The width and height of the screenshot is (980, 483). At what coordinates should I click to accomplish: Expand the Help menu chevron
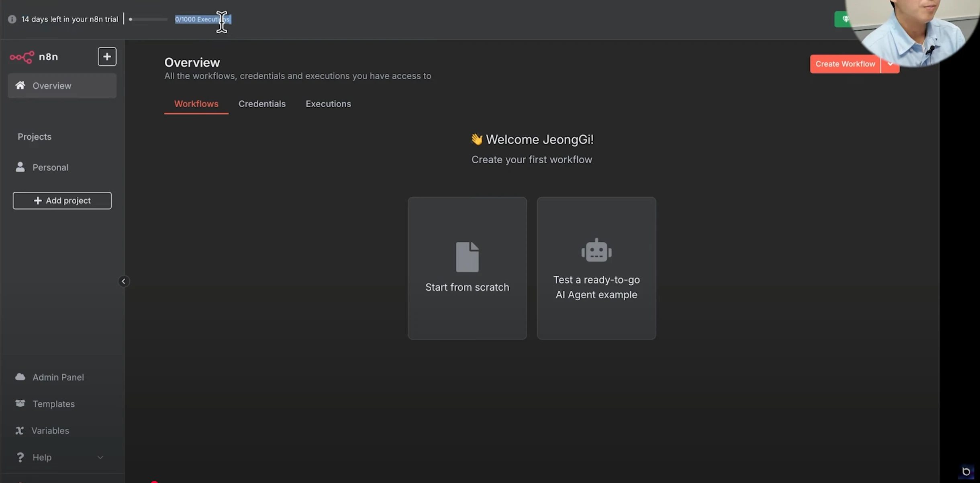tap(100, 457)
